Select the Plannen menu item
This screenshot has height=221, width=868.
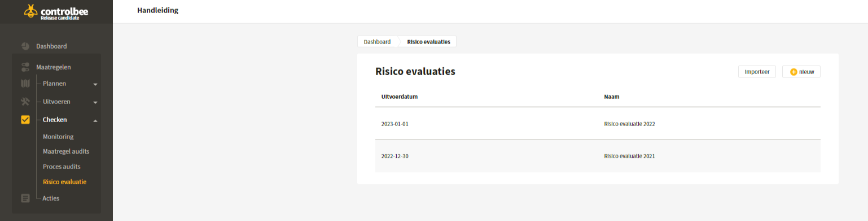click(54, 84)
